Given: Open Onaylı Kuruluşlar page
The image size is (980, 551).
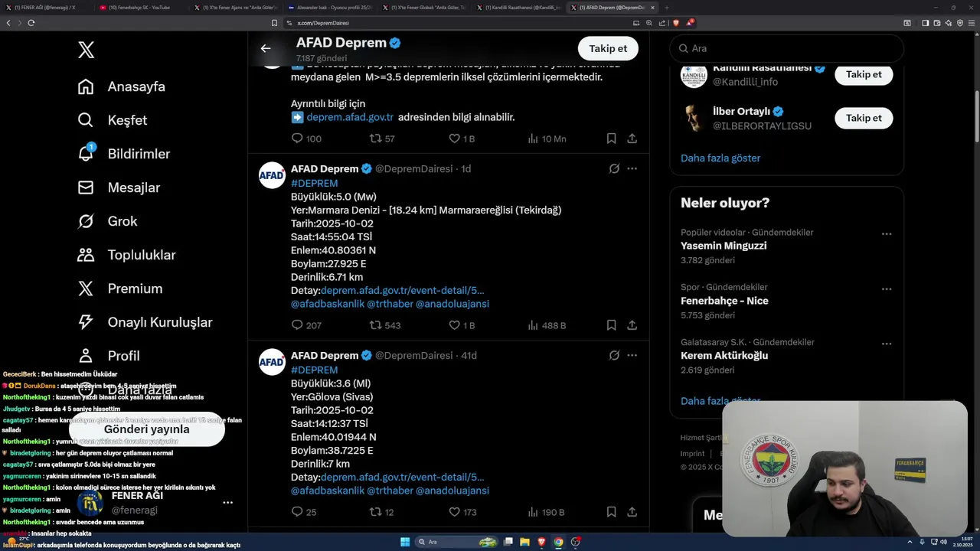Looking at the screenshot, I should [x=145, y=322].
